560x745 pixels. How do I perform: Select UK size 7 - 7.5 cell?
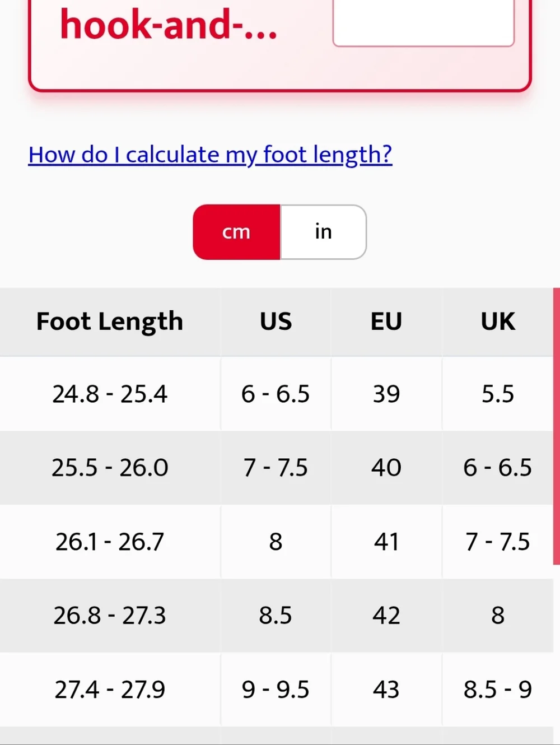(x=498, y=542)
